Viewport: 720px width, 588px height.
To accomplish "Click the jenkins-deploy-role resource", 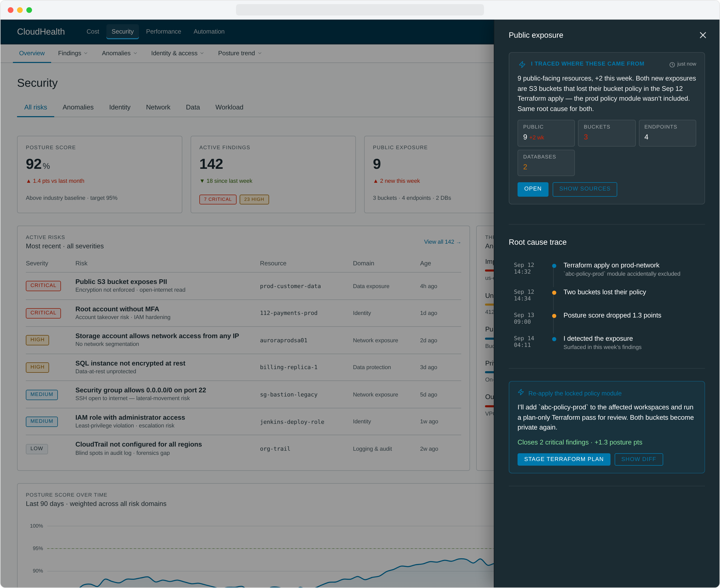I will click(x=292, y=422).
